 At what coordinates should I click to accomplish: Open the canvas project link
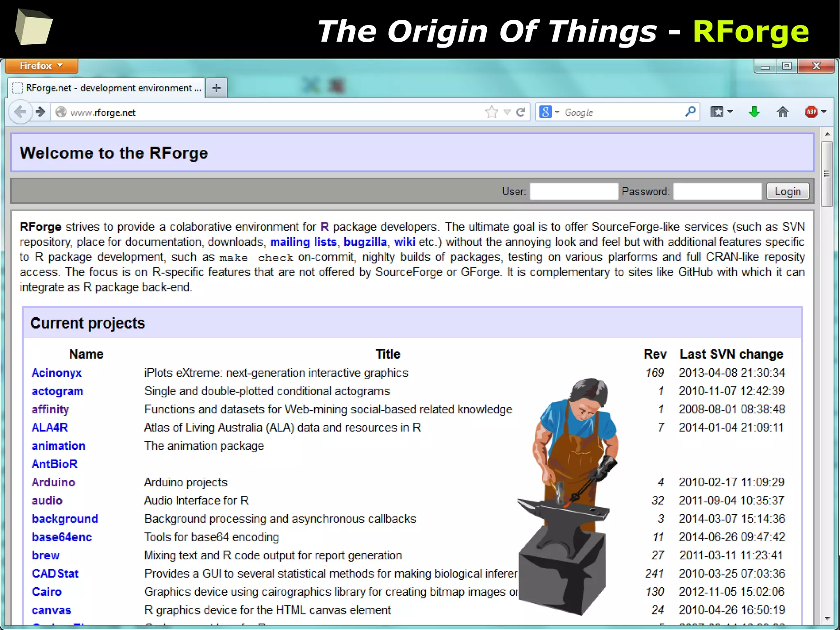pyautogui.click(x=51, y=610)
